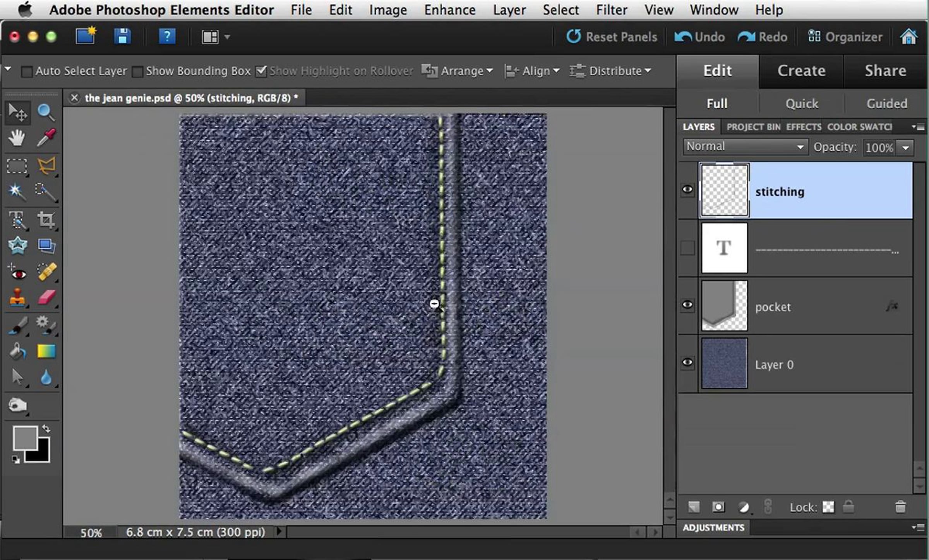
Task: Open the Filter menu
Action: click(x=611, y=10)
